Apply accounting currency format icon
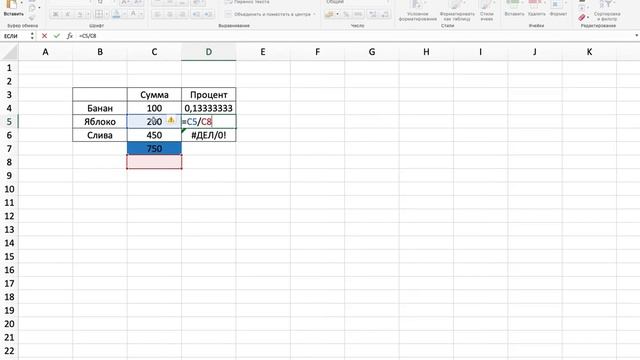 point(329,14)
